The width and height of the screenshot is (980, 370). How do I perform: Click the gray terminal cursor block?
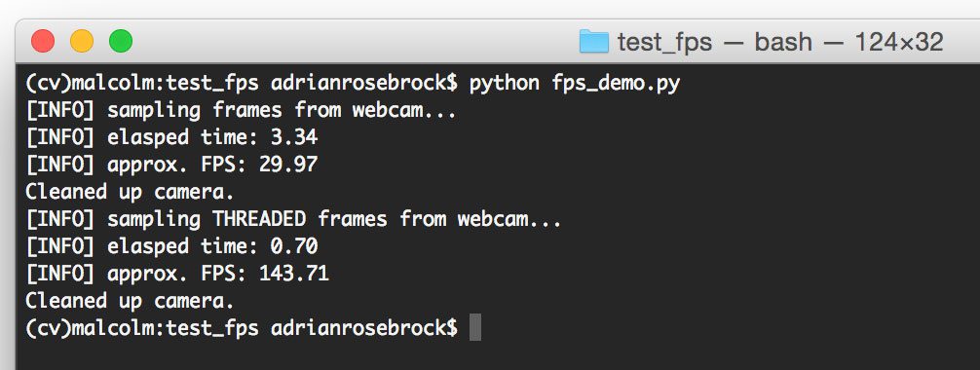pyautogui.click(x=475, y=327)
